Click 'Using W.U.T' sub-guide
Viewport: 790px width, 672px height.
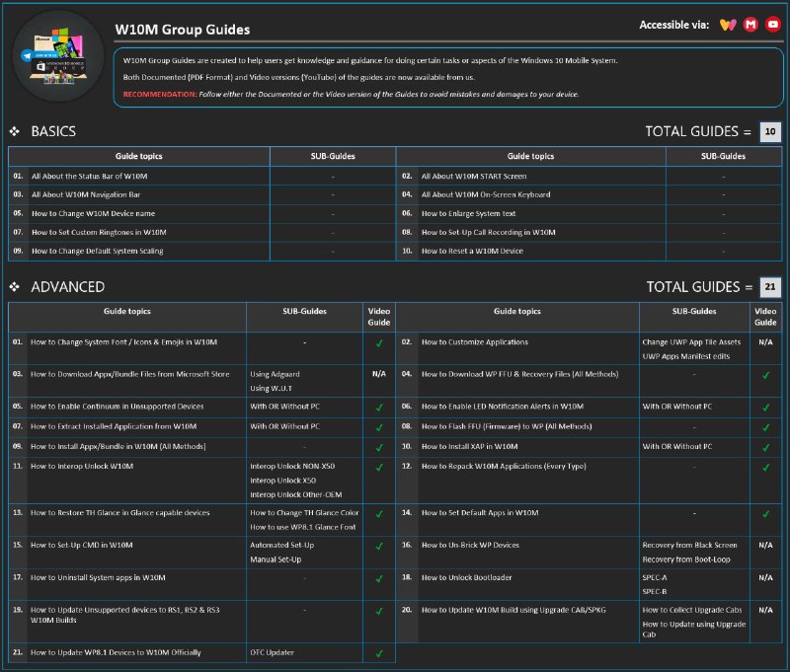pyautogui.click(x=271, y=389)
